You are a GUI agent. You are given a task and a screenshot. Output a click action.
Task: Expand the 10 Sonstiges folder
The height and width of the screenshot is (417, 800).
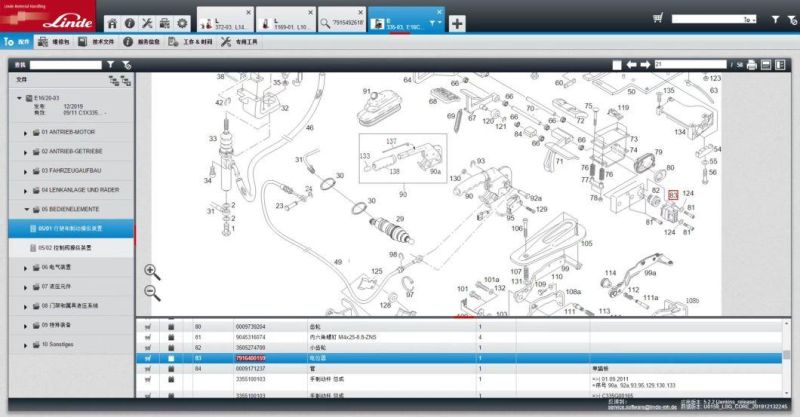tap(25, 346)
